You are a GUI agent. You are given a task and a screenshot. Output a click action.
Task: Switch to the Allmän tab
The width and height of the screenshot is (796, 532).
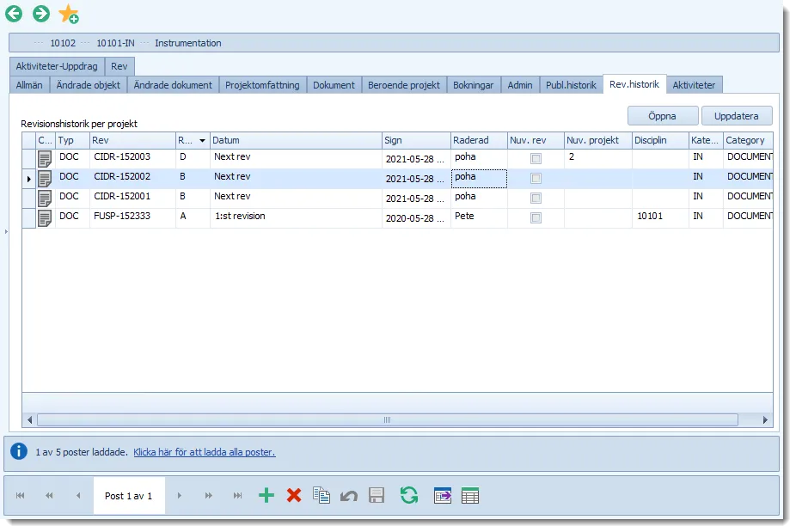(x=29, y=85)
